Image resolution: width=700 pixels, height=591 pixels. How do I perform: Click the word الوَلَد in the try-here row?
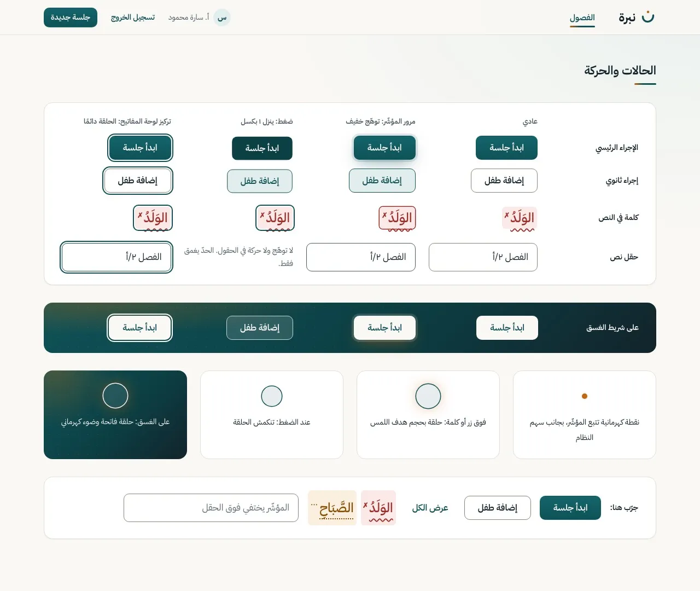click(378, 508)
